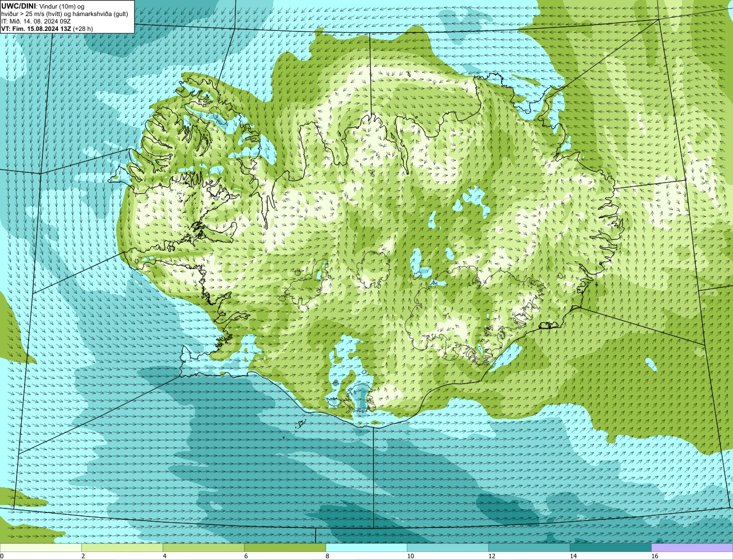Click the 14–16 m/s dark teal legend swatch
Image resolution: width=733 pixels, height=560 pixels.
610,547
